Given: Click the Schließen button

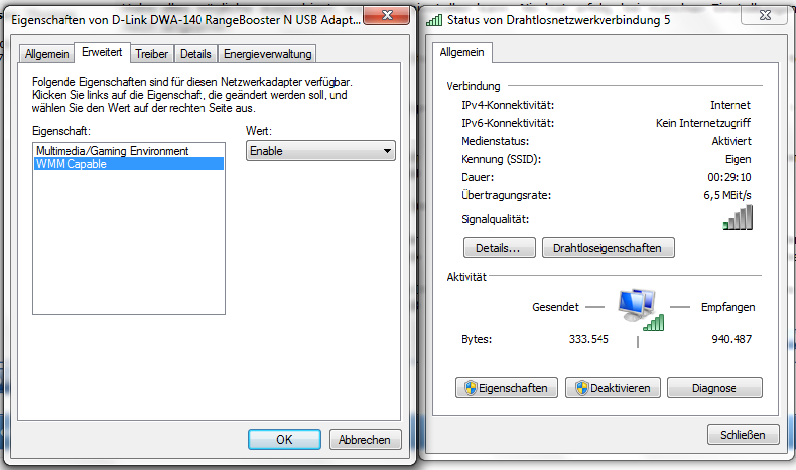Looking at the screenshot, I should [x=743, y=434].
